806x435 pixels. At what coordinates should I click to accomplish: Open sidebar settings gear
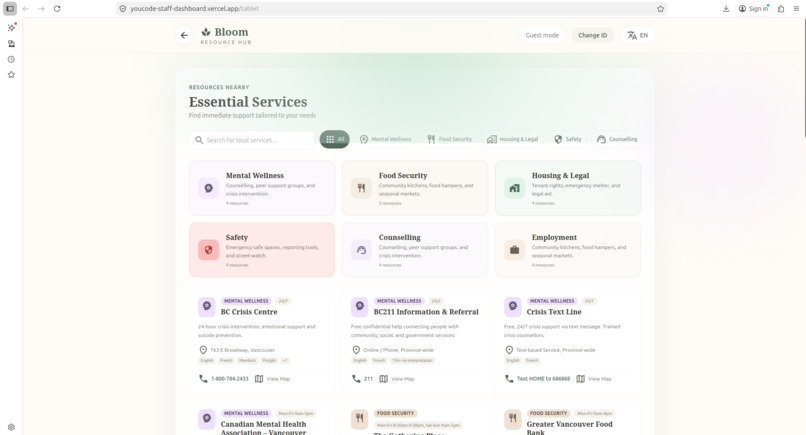[11, 427]
